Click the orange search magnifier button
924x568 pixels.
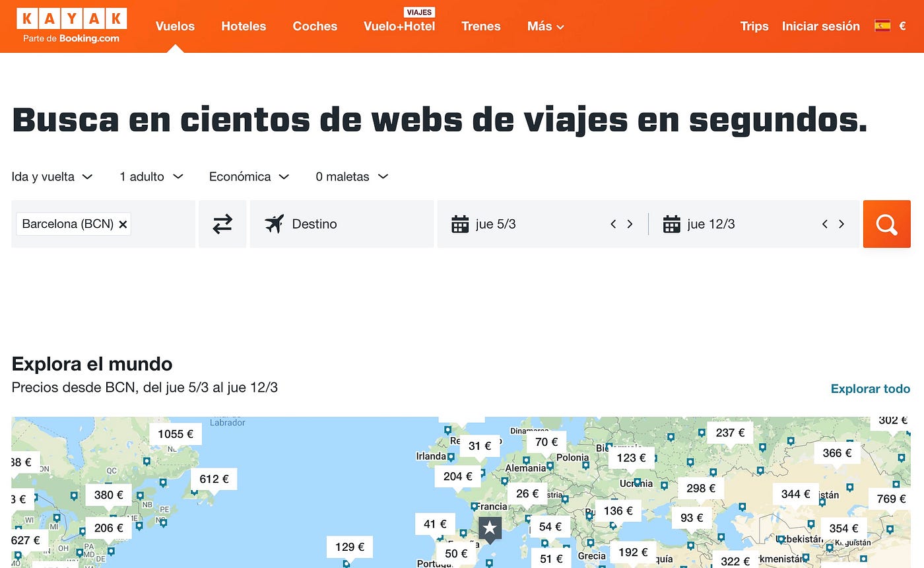(886, 224)
